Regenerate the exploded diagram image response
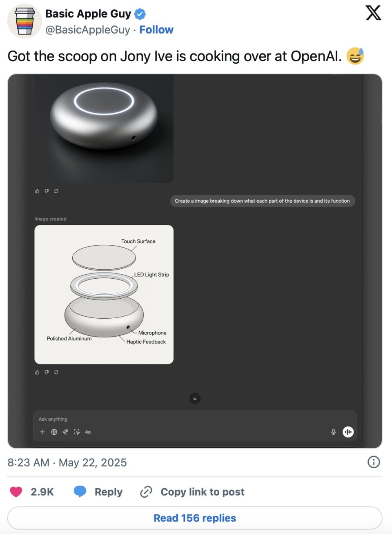392x534 pixels. (56, 372)
